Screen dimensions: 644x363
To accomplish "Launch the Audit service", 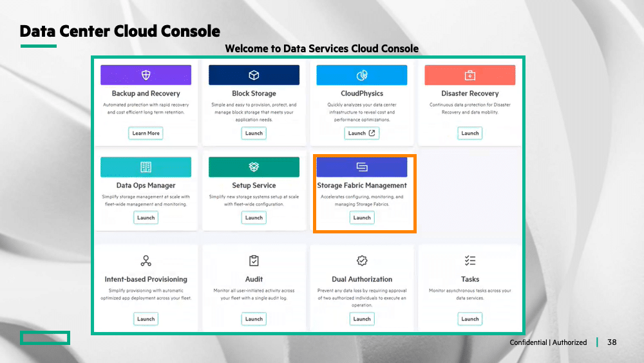I will pyautogui.click(x=254, y=319).
